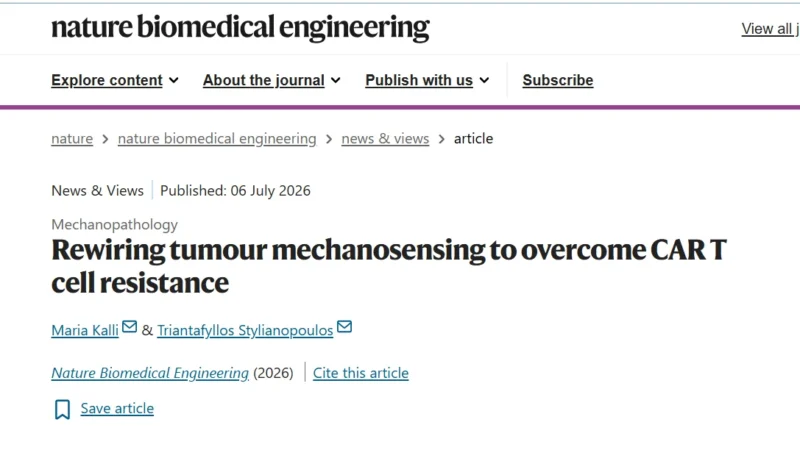
Task: Expand the Publish with us menu
Action: coord(427,80)
